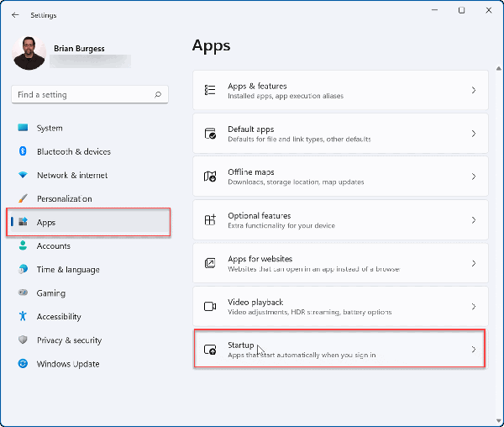Click the Apps sidebar icon

pyautogui.click(x=23, y=222)
